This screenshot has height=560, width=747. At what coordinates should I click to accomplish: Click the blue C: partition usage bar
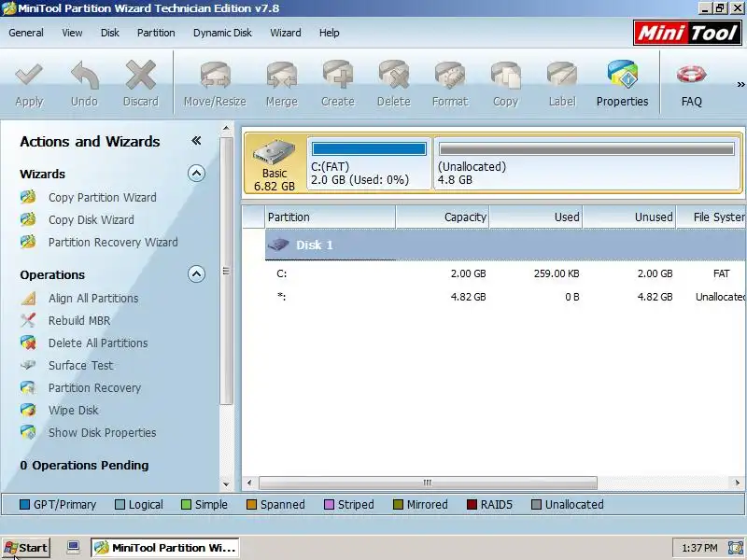pos(369,149)
